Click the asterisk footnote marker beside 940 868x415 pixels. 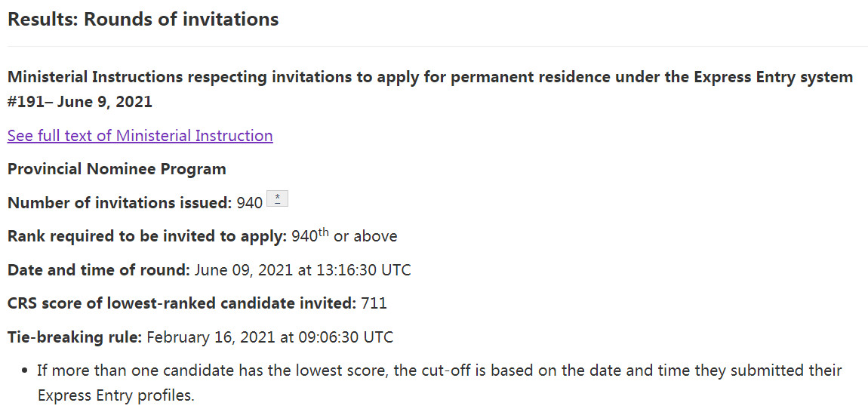tap(278, 199)
